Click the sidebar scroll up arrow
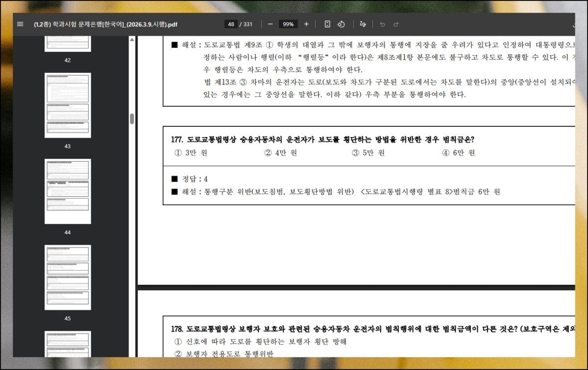The image size is (588, 370). click(132, 39)
